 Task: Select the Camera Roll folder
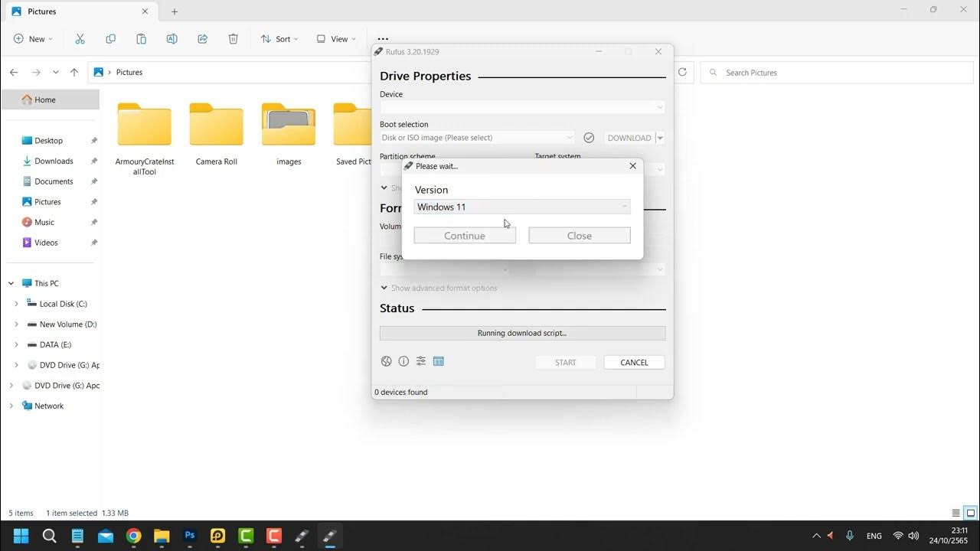[217, 134]
